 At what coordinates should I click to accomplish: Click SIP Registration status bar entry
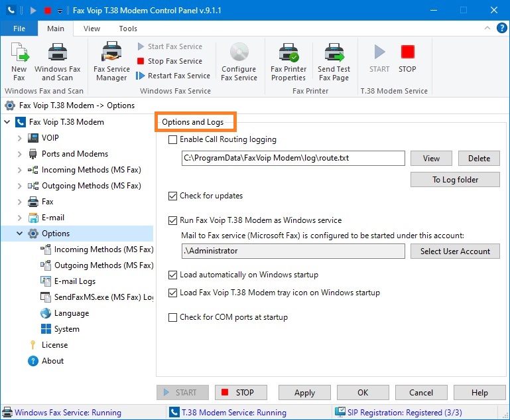pos(399,413)
